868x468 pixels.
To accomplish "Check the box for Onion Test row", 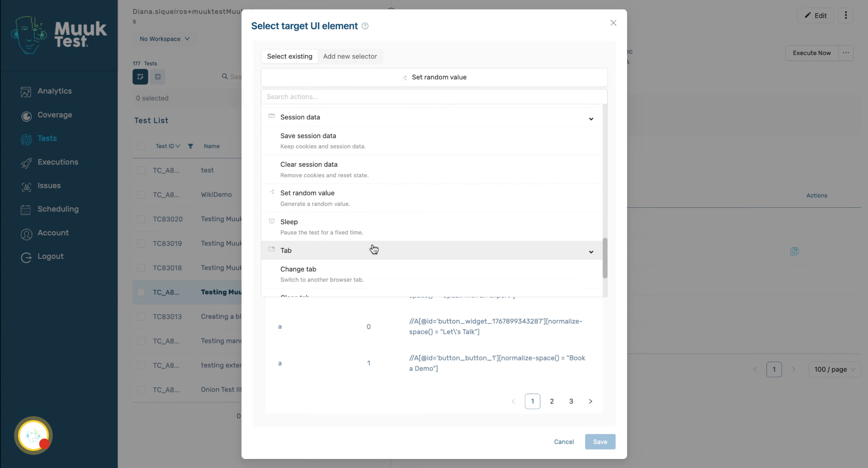I will (x=141, y=390).
